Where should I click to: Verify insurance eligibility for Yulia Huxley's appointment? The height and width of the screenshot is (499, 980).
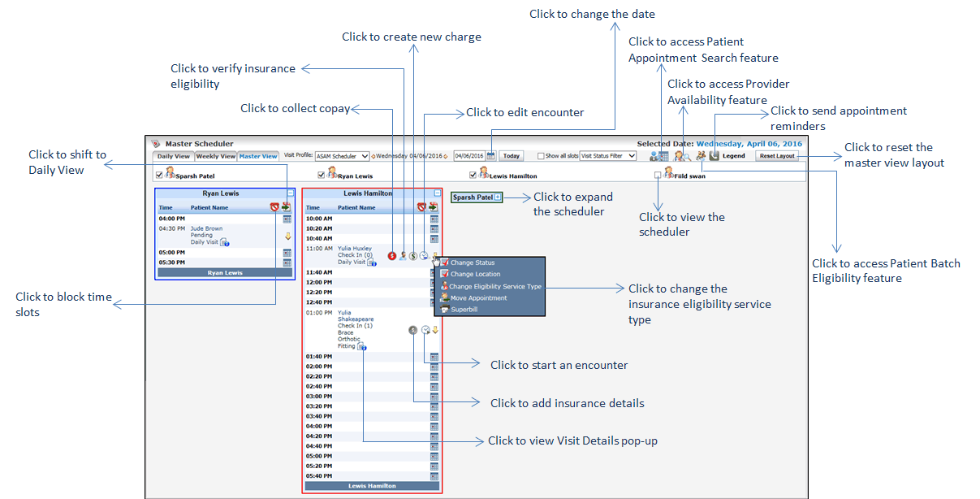pyautogui.click(x=403, y=256)
